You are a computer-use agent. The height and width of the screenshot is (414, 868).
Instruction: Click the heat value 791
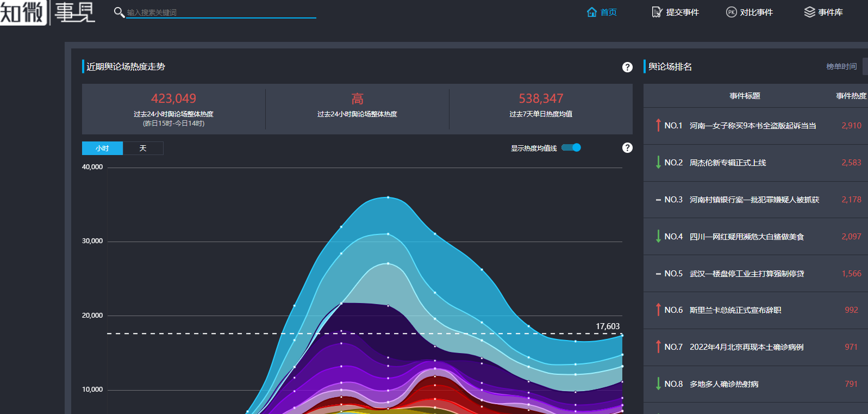[851, 384]
